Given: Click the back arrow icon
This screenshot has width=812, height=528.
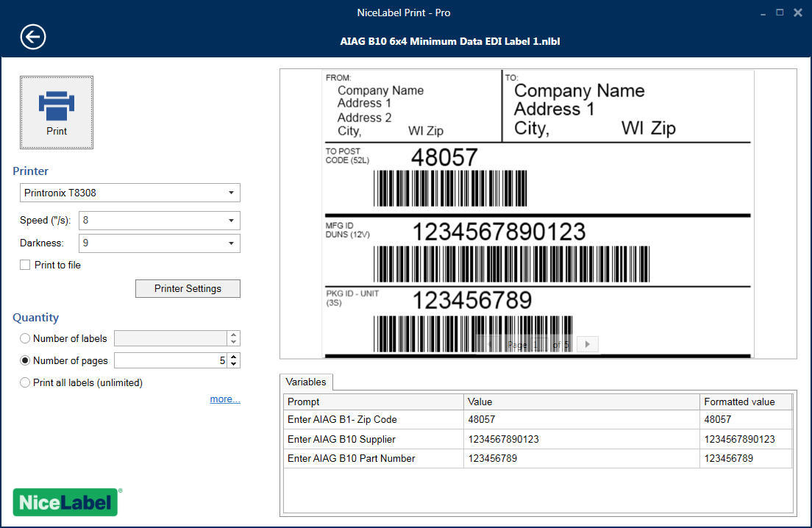Looking at the screenshot, I should [33, 37].
